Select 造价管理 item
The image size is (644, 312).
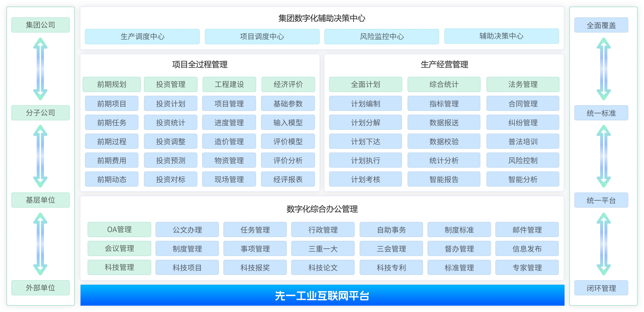click(229, 141)
